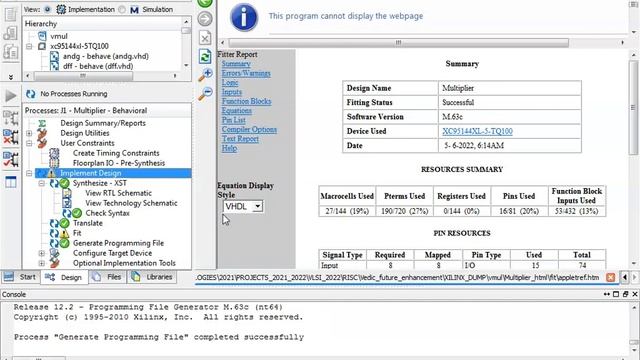The width and height of the screenshot is (640, 360).
Task: Select andg - behave (andg.vhd) file
Action: pyautogui.click(x=105, y=56)
